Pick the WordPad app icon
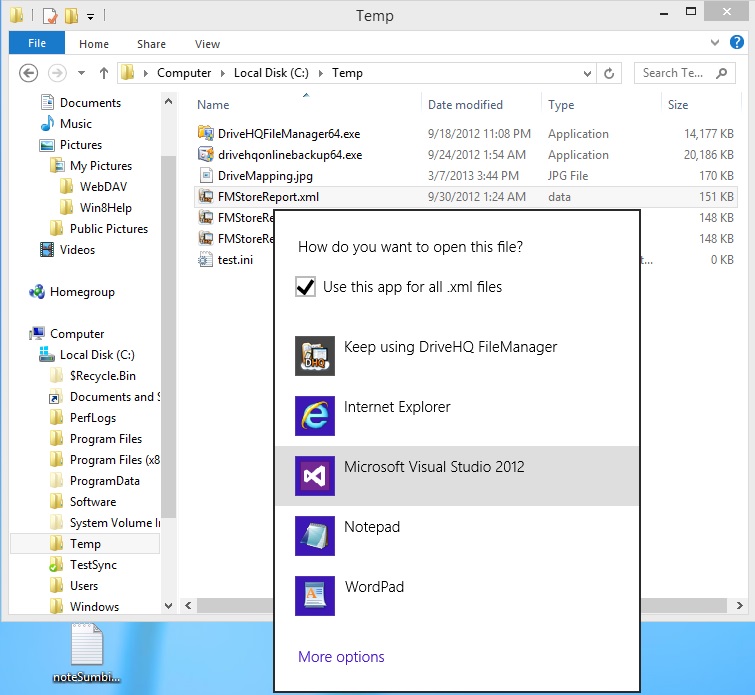This screenshot has width=755, height=695. click(x=315, y=595)
